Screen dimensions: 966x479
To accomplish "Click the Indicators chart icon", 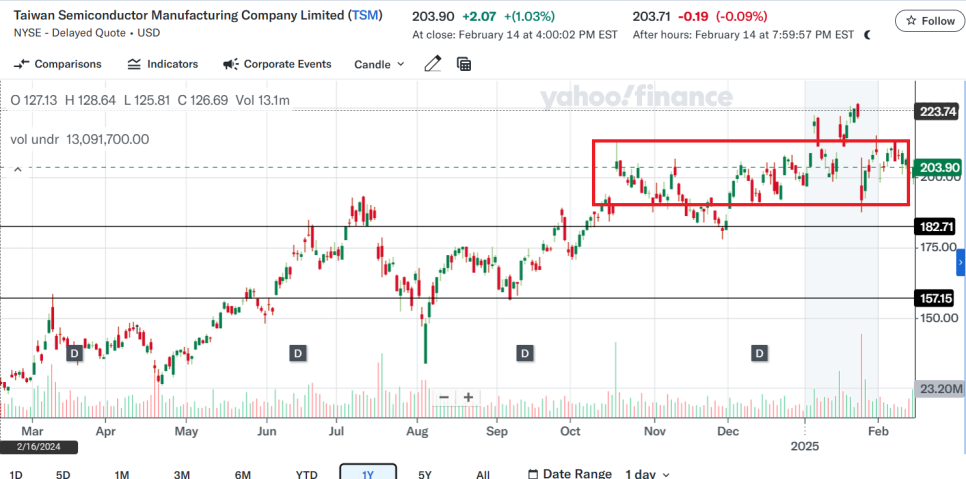I will 134,64.
